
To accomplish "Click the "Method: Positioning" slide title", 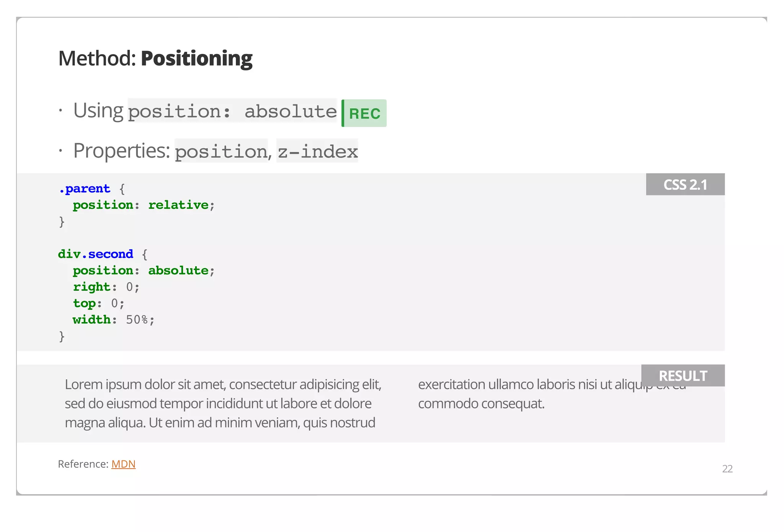I will click(x=155, y=59).
